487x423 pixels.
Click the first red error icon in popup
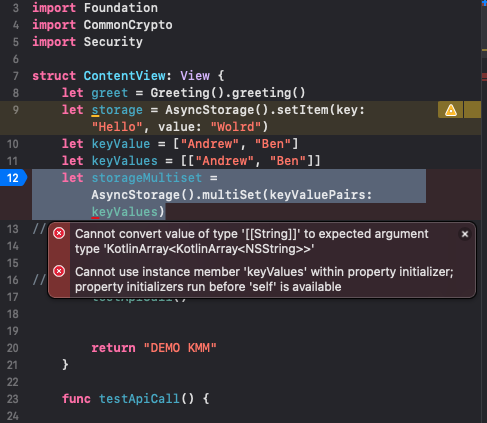59,233
